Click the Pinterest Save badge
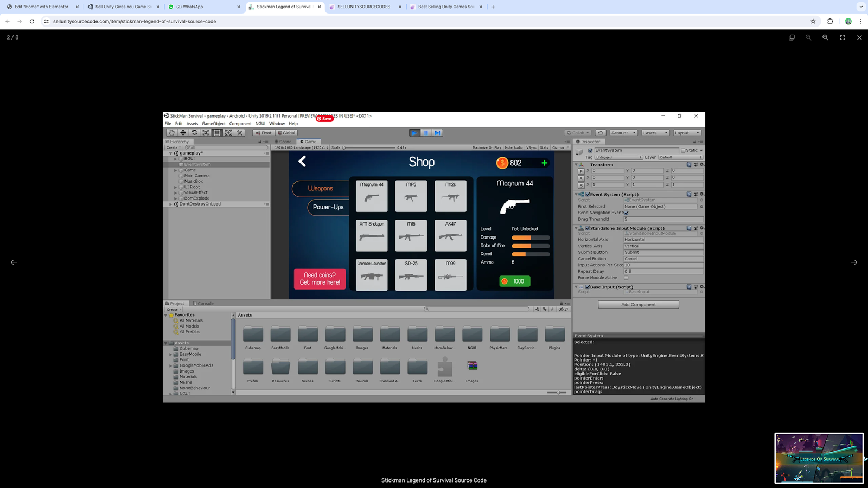The height and width of the screenshot is (488, 868). (x=324, y=119)
